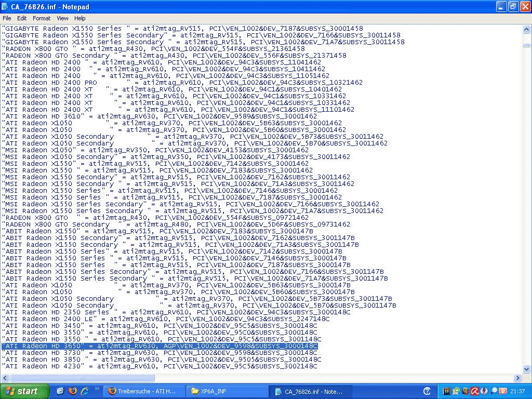Viewport: 532px width, 399px height.
Task: Click the ABIT Radeon X1550 line with DEV_7183
Action: tap(158, 231)
